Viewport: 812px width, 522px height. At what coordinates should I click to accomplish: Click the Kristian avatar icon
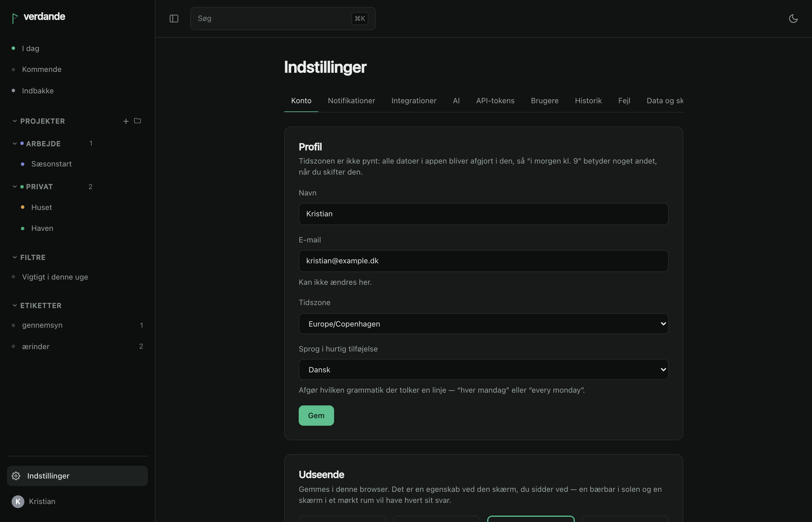click(x=18, y=501)
